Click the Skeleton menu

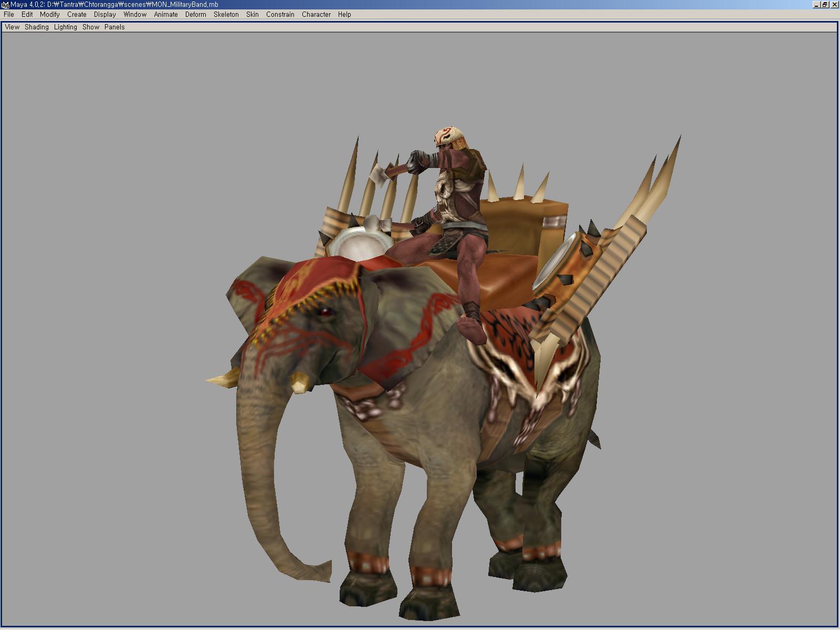(226, 15)
